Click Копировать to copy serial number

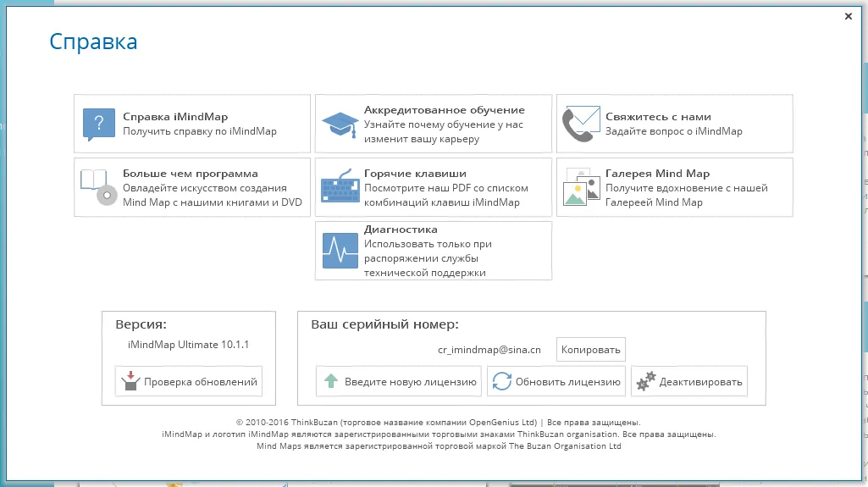[x=590, y=350]
